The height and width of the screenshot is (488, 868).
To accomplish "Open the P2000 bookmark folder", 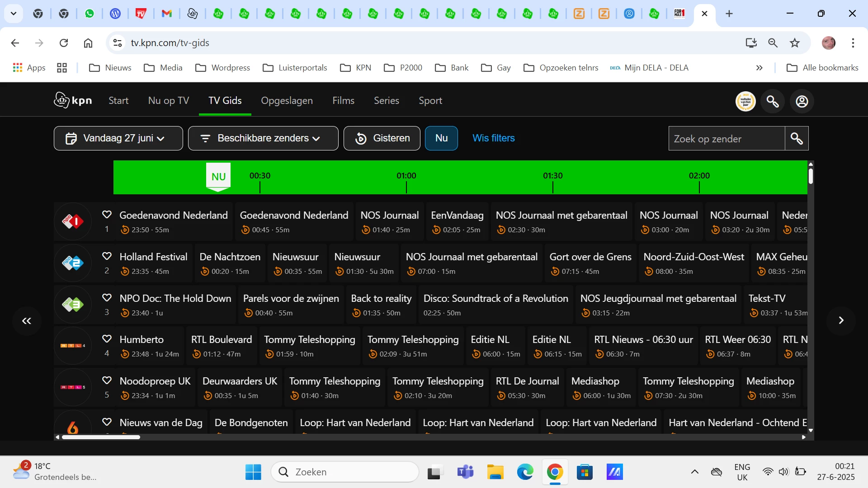I will (403, 68).
